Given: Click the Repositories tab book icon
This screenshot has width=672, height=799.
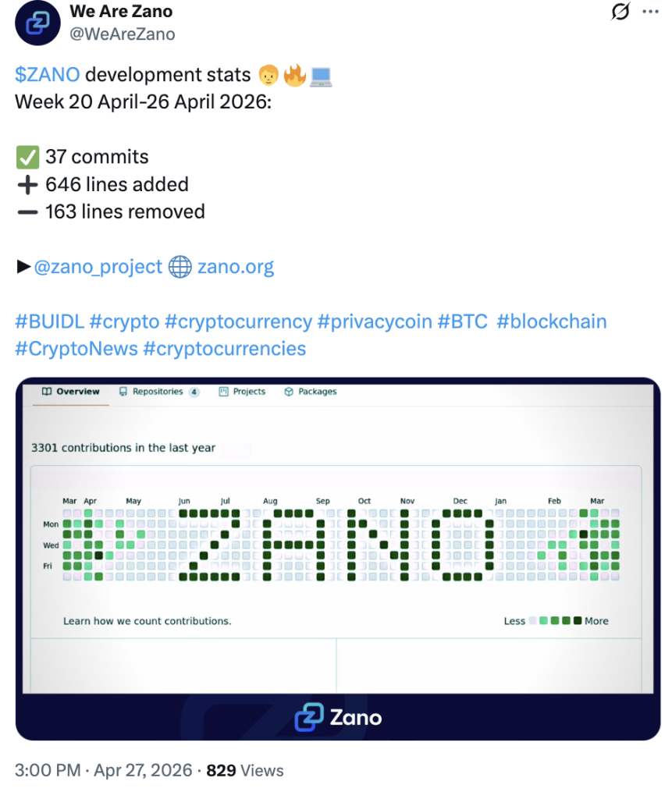Looking at the screenshot, I should coord(123,392).
